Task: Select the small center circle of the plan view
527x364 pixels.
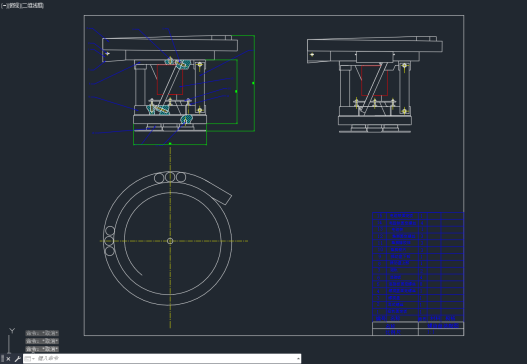Action: coord(170,241)
